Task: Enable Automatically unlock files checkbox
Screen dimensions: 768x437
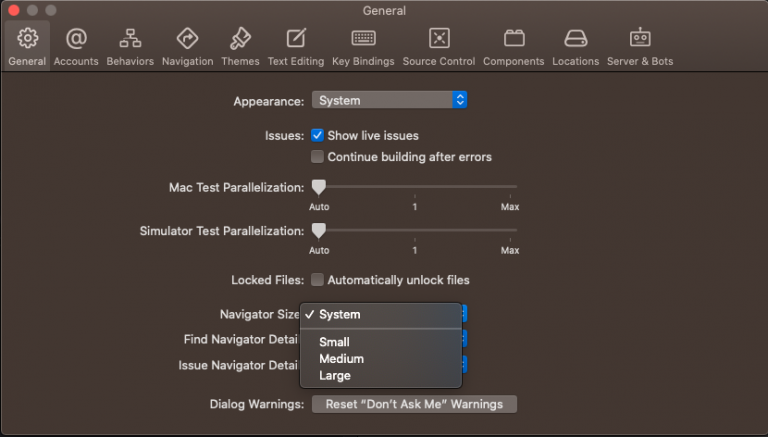Action: 317,280
